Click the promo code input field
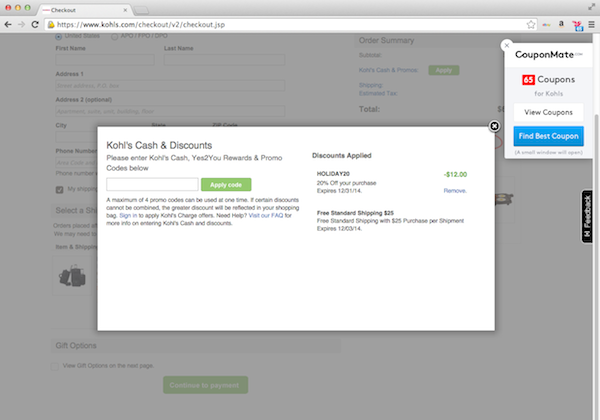The width and height of the screenshot is (600, 420). [x=152, y=184]
